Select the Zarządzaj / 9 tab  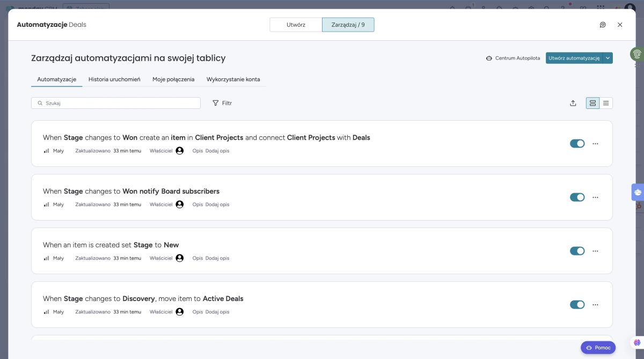point(348,25)
